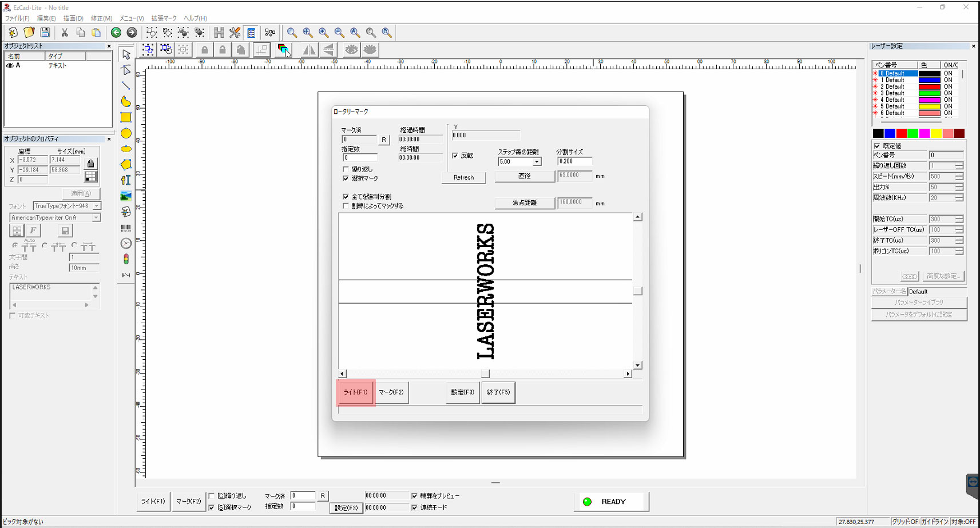The width and height of the screenshot is (980, 528).
Task: Open the AmericanTypewriter font dropdown
Action: 96,217
